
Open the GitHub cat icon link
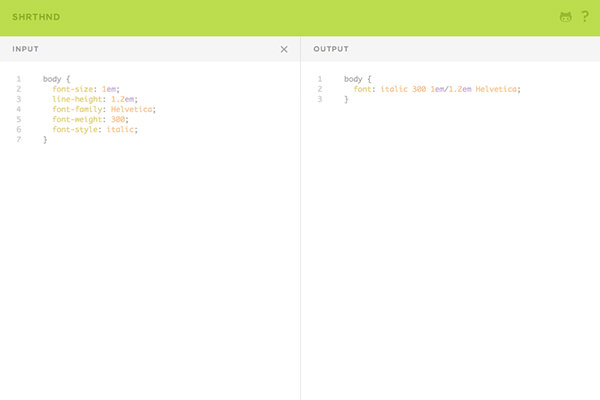coord(566,17)
